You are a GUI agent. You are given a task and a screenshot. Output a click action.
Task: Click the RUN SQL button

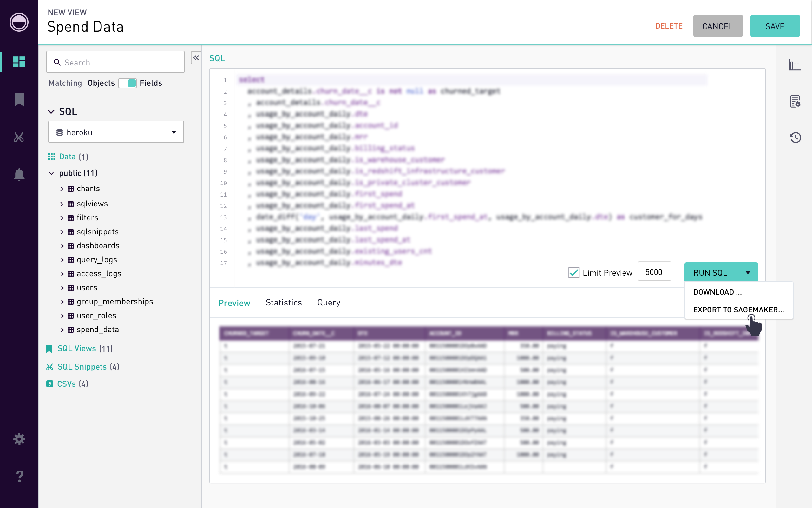pos(710,272)
